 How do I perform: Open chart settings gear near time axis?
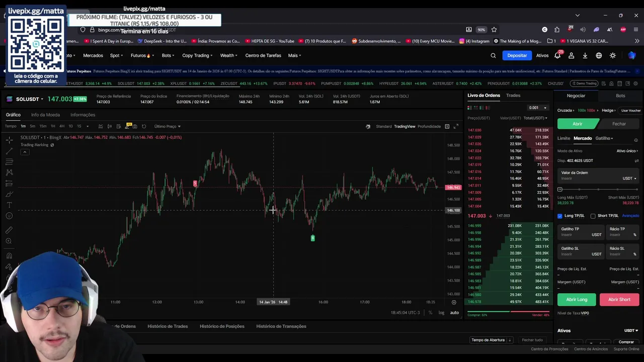tap(454, 302)
